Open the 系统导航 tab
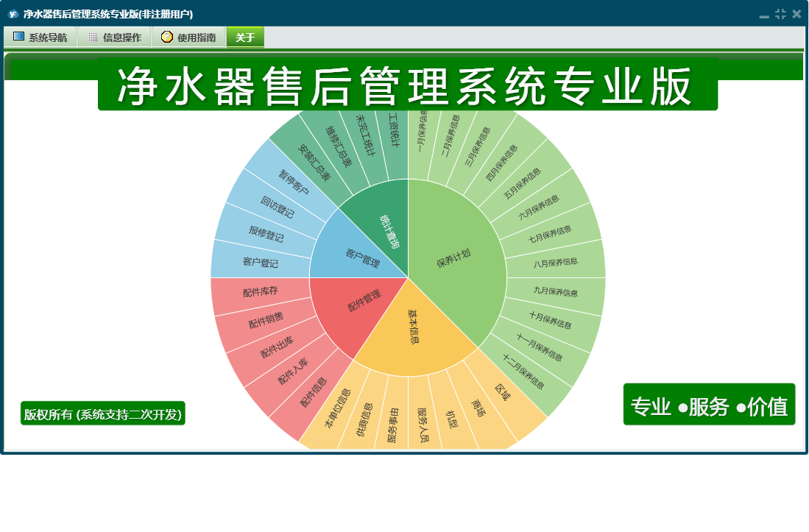This screenshot has width=809, height=532. click(x=40, y=37)
